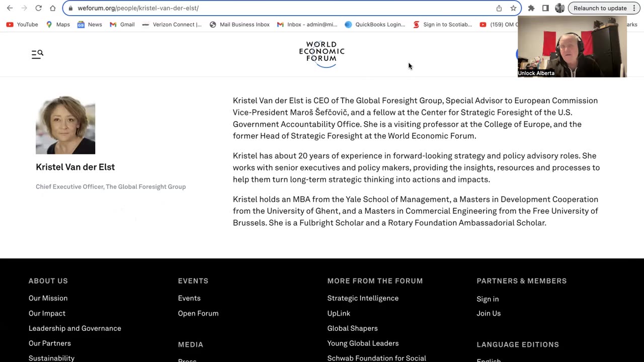Bookmark this page with the star icon
Viewport: 644px width, 362px height.
[513, 8]
